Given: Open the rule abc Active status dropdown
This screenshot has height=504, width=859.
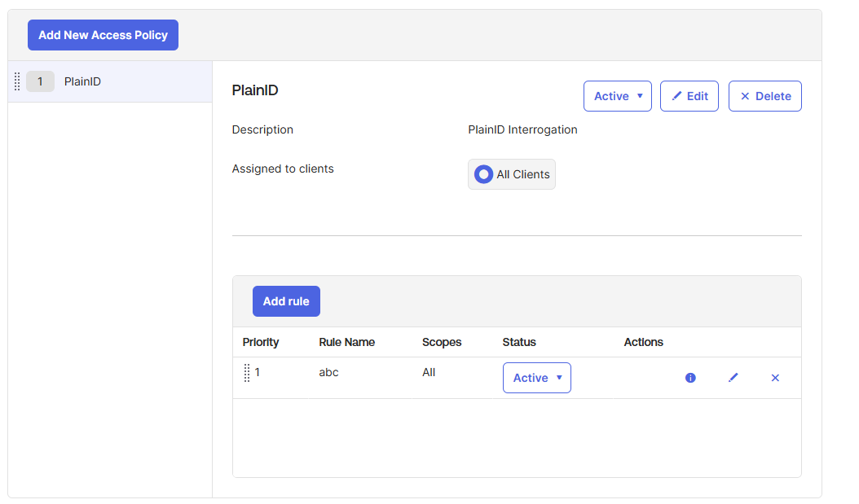Looking at the screenshot, I should pyautogui.click(x=537, y=378).
